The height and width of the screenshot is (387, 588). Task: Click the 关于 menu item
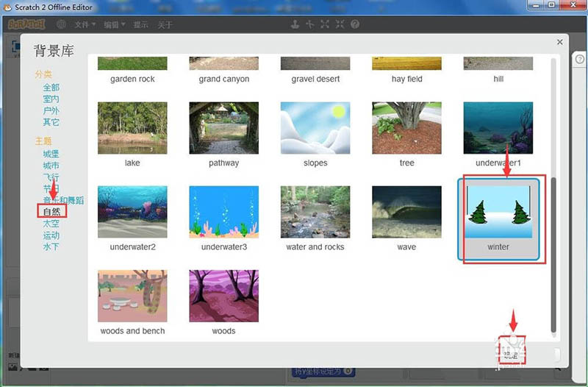coord(165,24)
